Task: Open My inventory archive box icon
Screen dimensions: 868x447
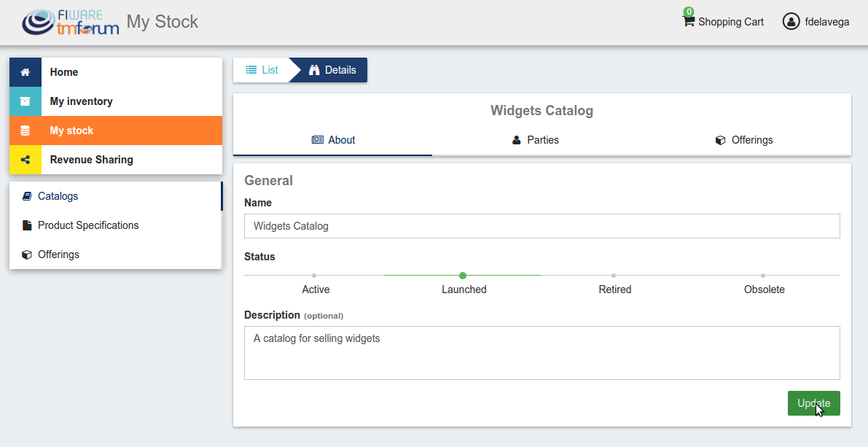Action: (25, 101)
